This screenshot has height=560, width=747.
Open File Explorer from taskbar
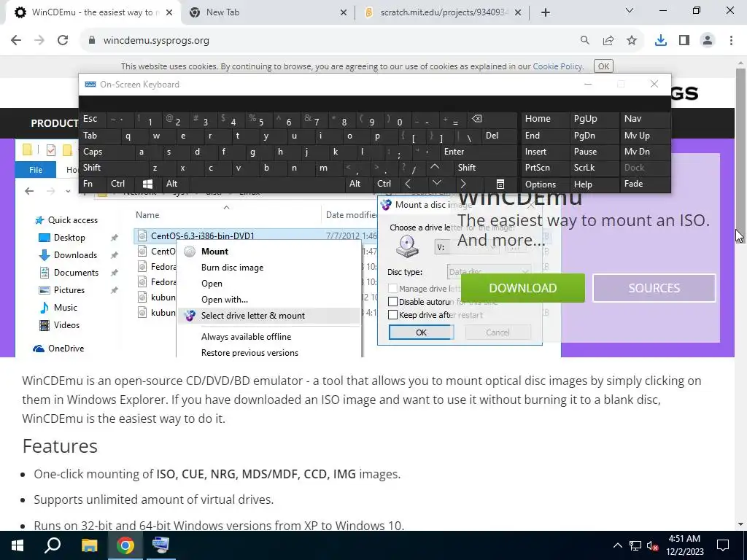(89, 545)
